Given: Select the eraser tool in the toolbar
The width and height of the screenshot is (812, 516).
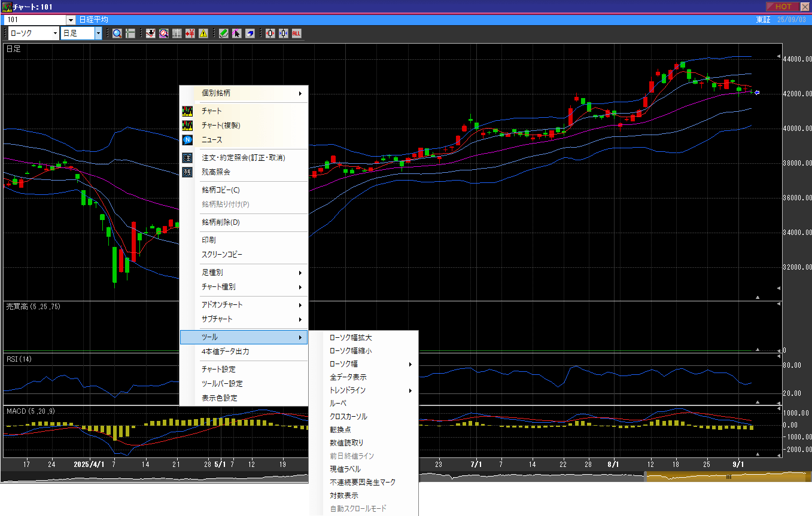Looking at the screenshot, I should click(250, 33).
